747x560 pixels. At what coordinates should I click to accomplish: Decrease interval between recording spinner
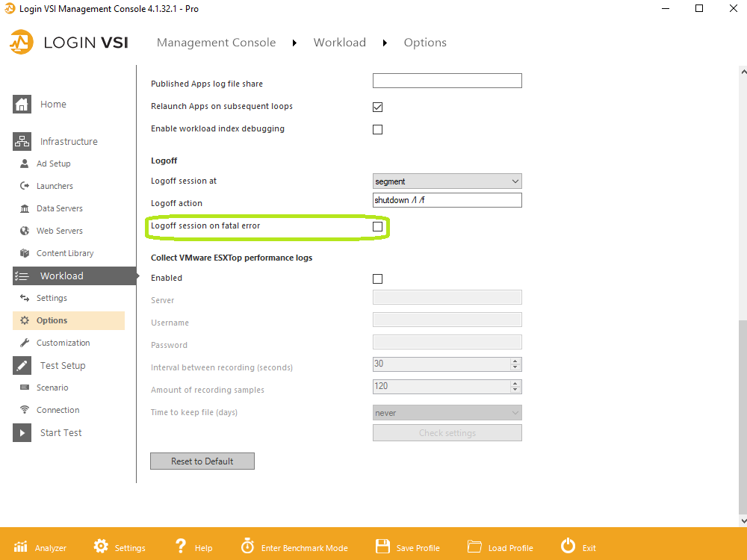(x=515, y=367)
